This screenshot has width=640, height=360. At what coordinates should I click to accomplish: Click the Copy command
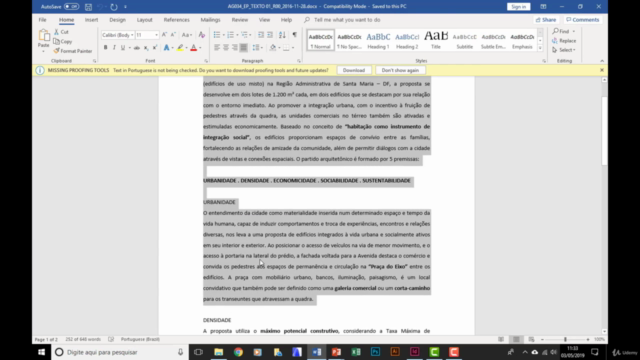coord(63,42)
